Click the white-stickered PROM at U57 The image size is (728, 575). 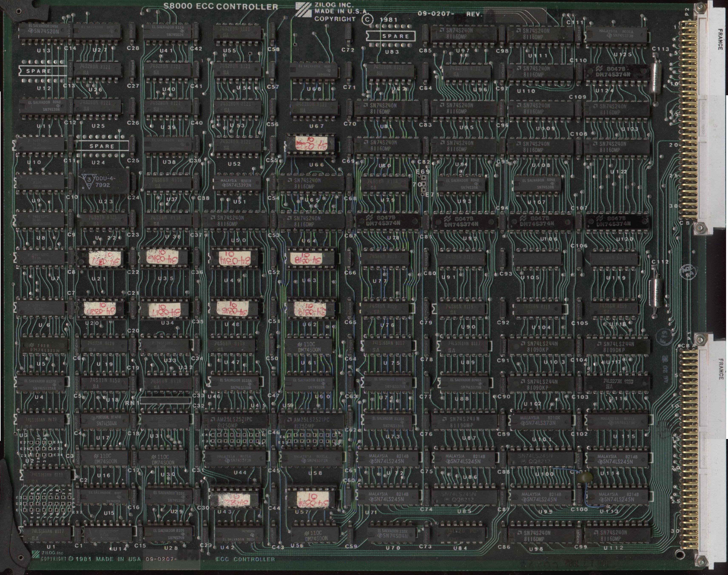pyautogui.click(x=312, y=499)
